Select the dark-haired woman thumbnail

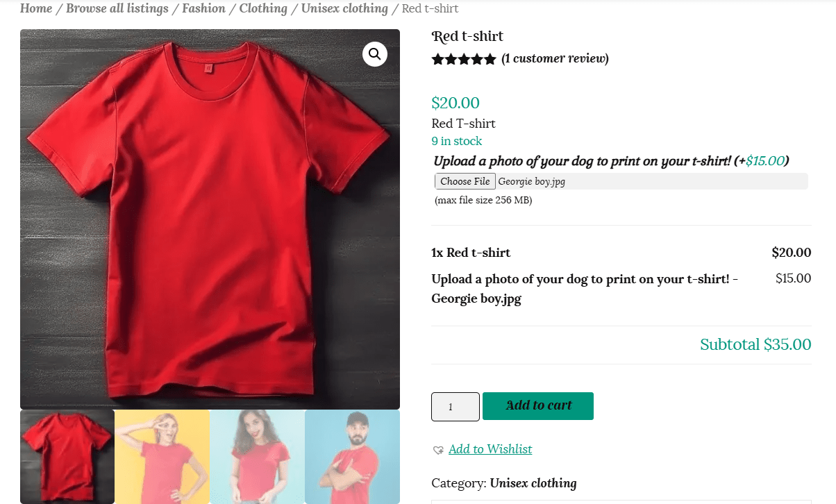point(257,456)
